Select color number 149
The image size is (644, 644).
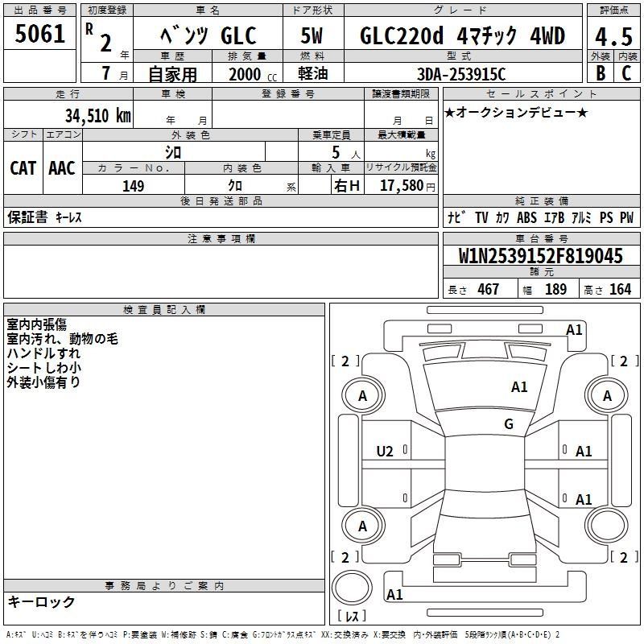133,186
